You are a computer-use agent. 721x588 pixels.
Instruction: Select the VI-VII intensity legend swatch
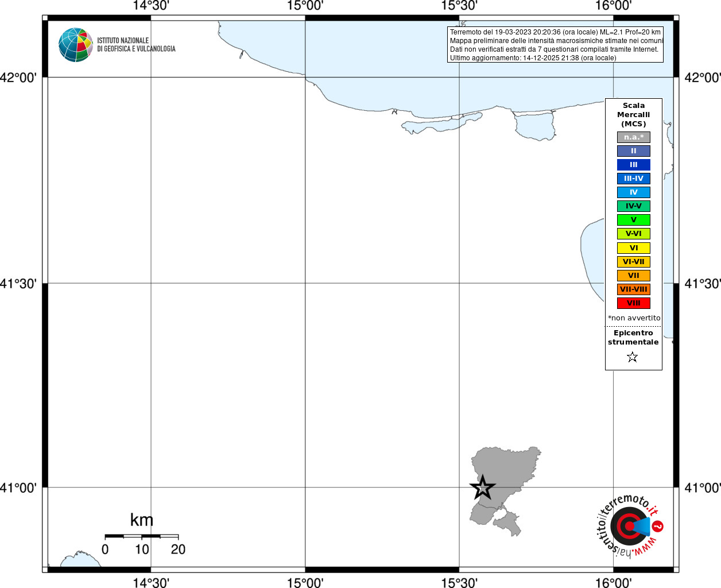click(x=634, y=262)
